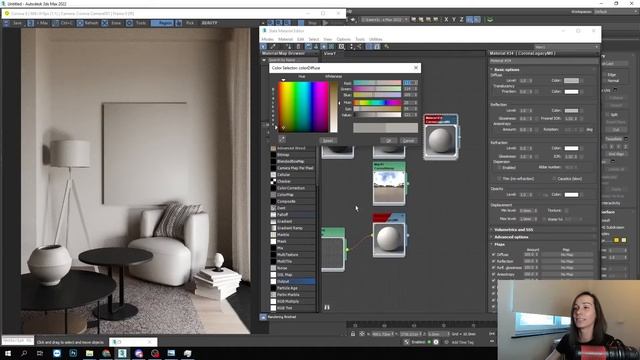Toggle Thin (no refraction) checkbox
Viewport: 640px width, 360px height.
499,179
